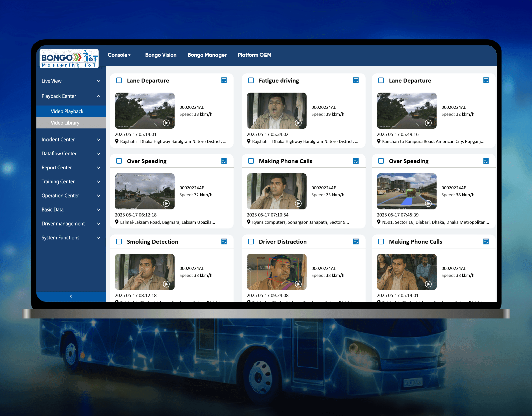Screen dimensions: 532x416
Task: Open Platform O&M tab
Action: pos(254,55)
